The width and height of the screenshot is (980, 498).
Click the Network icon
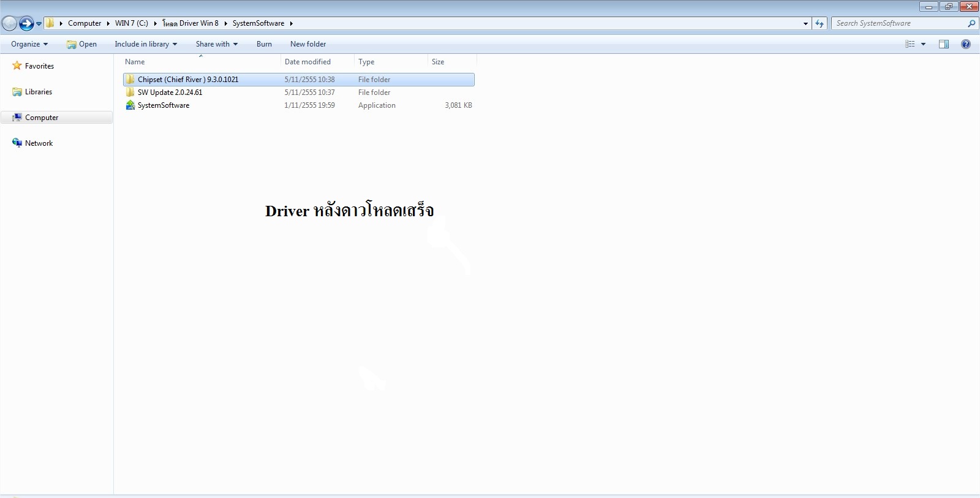[17, 143]
